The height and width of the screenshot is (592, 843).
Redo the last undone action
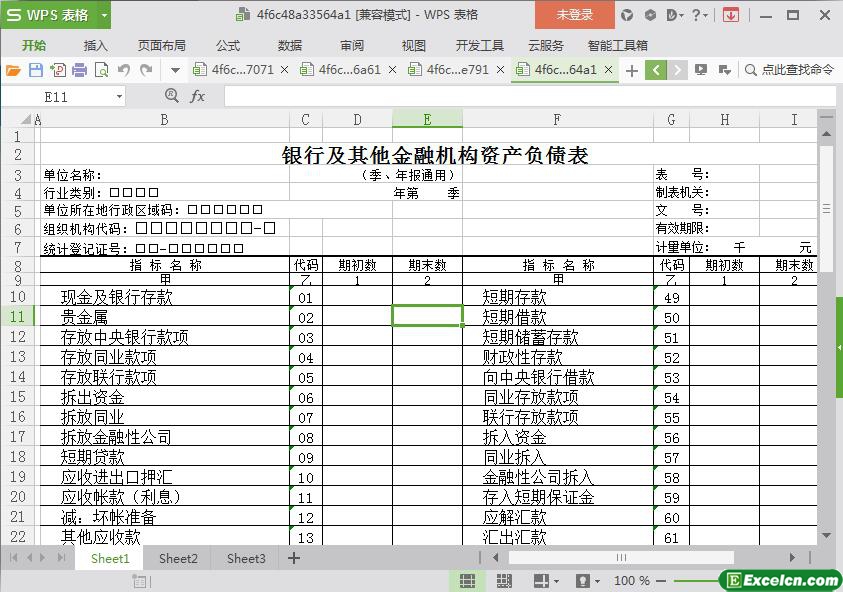point(146,70)
